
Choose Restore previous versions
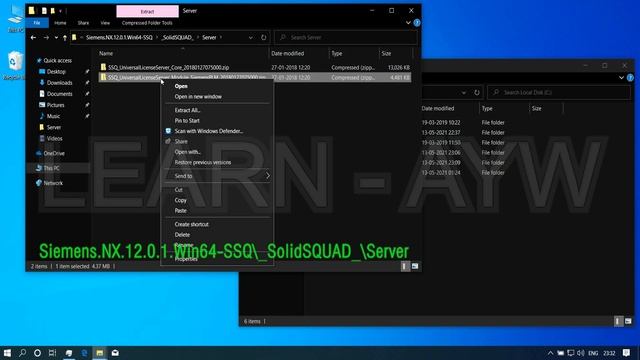[x=202, y=162]
